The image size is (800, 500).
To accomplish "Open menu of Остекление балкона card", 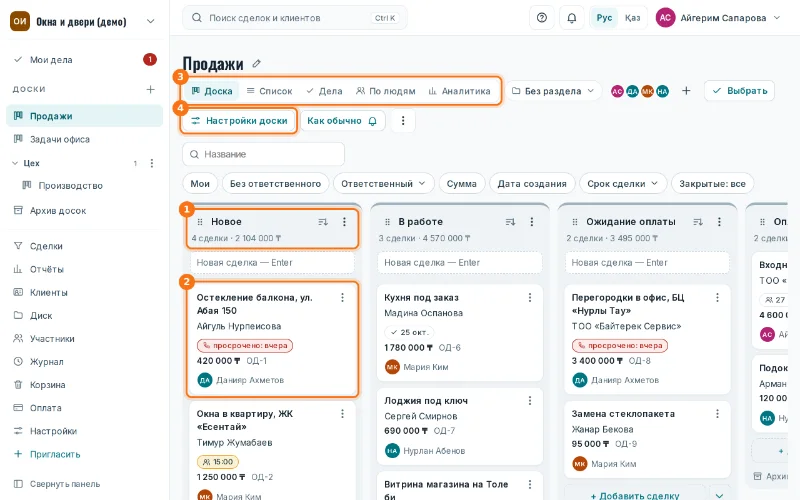I will [x=342, y=297].
